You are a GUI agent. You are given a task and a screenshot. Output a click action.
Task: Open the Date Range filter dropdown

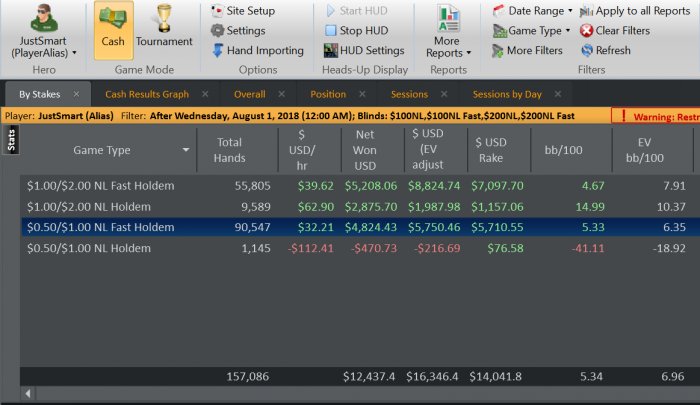[x=532, y=11]
